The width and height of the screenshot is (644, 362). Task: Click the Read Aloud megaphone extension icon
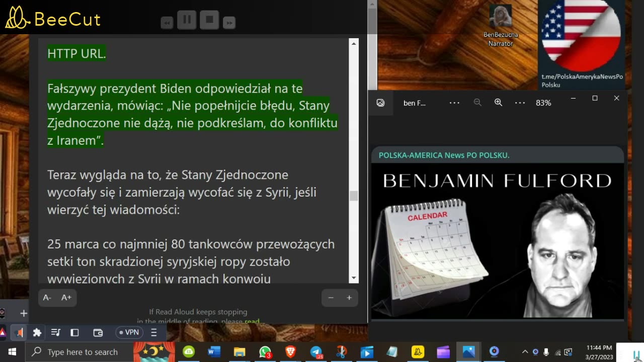pos(20,332)
